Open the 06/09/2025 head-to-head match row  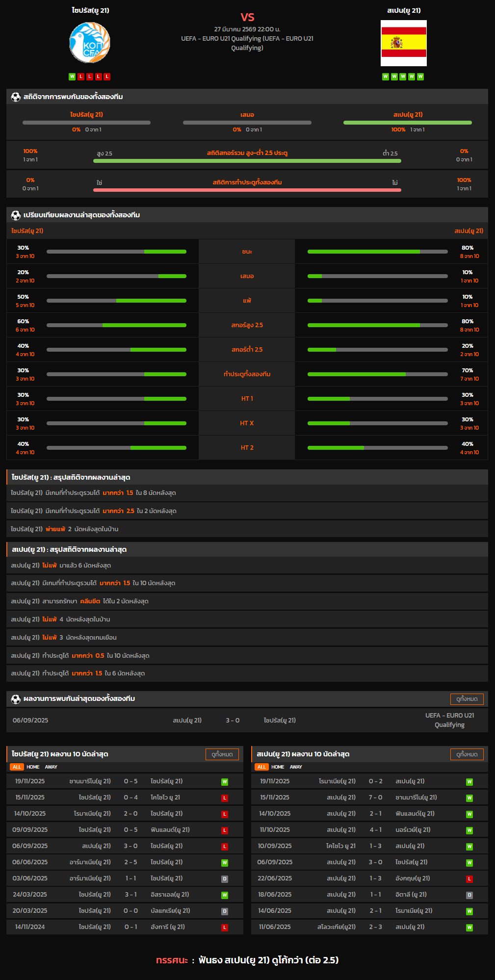tap(247, 721)
